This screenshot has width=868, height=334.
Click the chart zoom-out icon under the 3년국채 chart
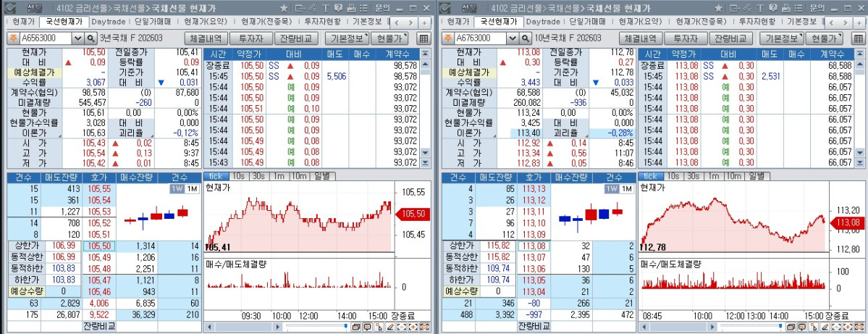pyautogui.click(x=401, y=327)
